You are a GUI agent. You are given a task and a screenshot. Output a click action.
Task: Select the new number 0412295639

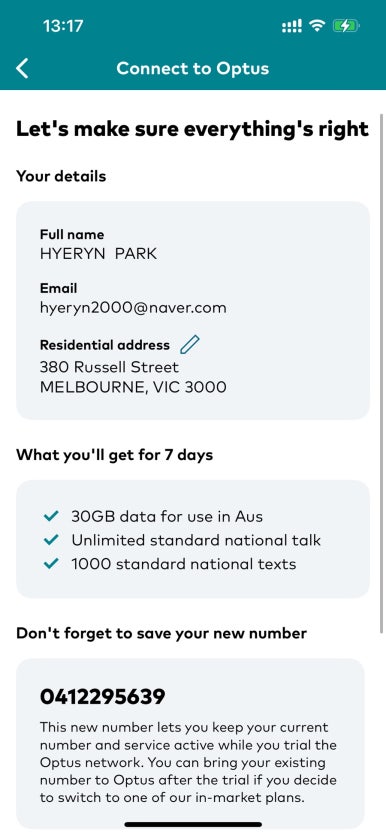103,697
